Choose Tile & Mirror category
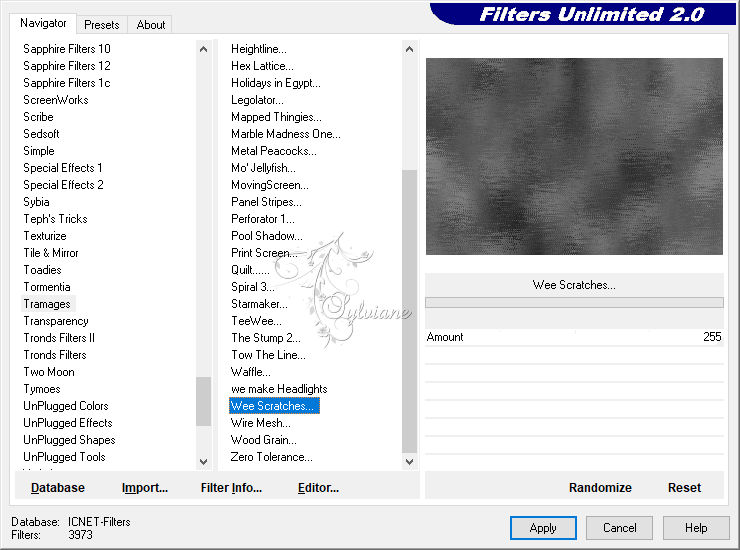Viewport: 740px width, 550px height. pos(50,253)
